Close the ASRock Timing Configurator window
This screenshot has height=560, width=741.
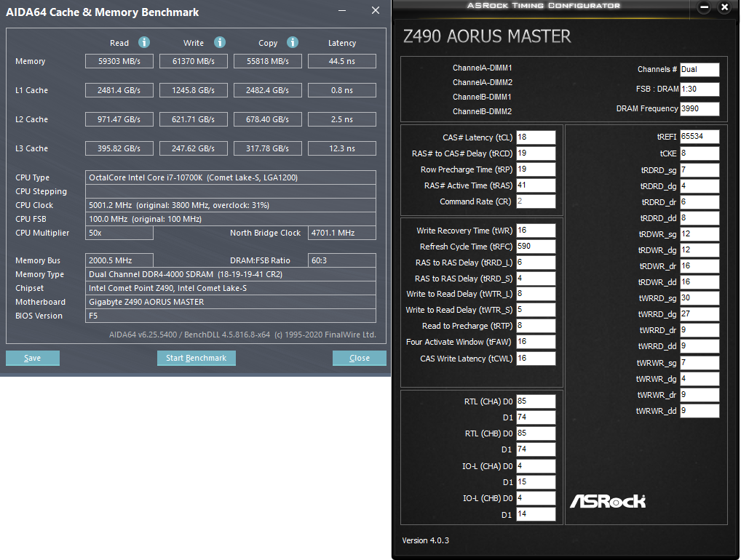tap(724, 7)
